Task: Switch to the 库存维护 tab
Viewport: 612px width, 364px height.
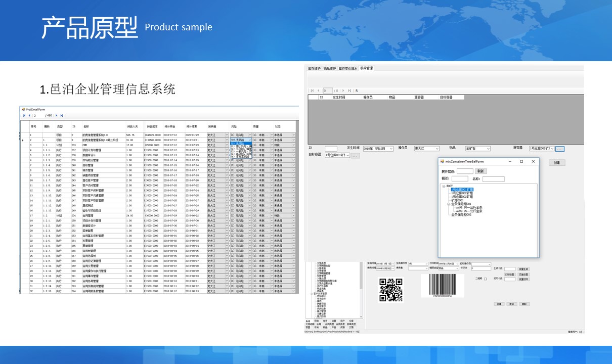Action: 314,68
